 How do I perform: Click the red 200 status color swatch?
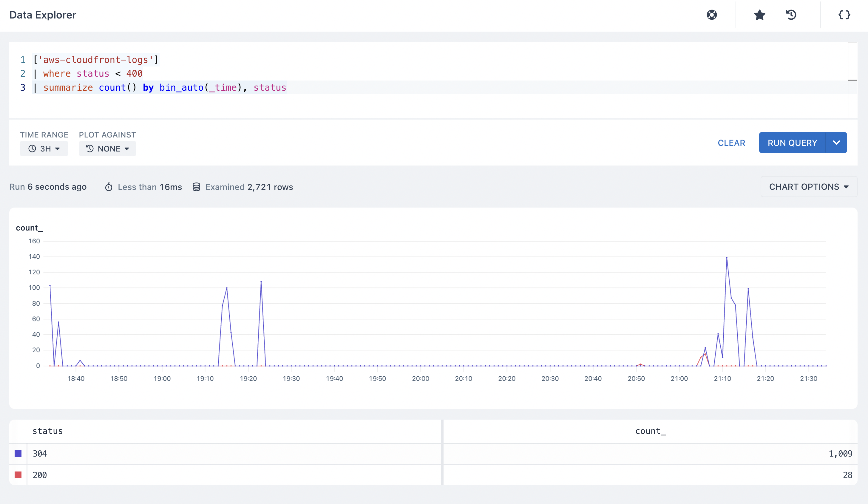point(18,475)
